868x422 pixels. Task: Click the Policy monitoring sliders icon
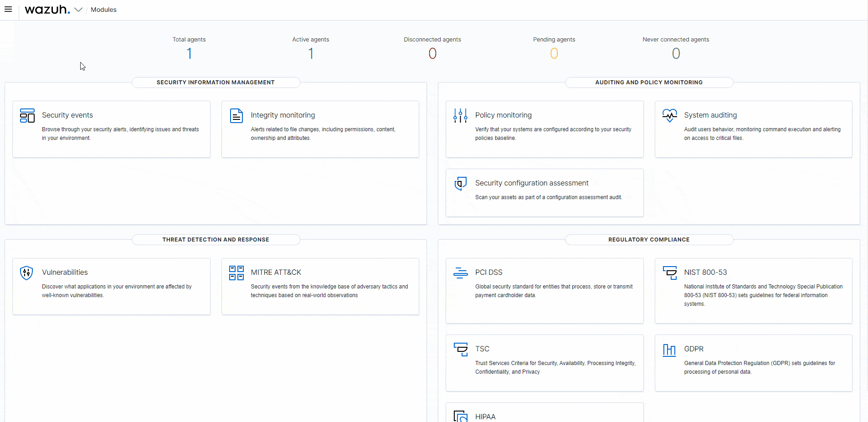[x=460, y=116]
